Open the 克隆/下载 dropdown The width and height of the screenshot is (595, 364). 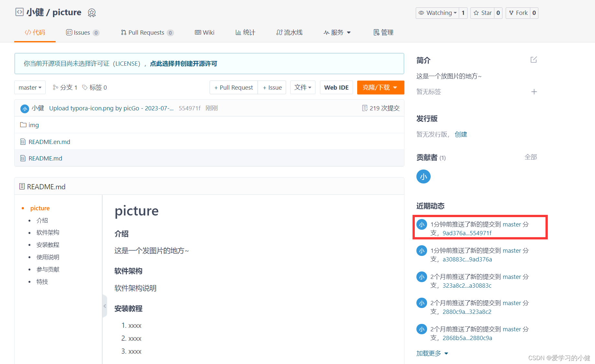tap(380, 87)
